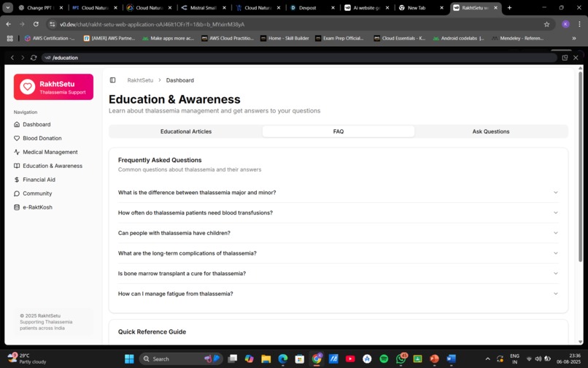
Task: Open bookmarks apps grid icon
Action: point(9,38)
